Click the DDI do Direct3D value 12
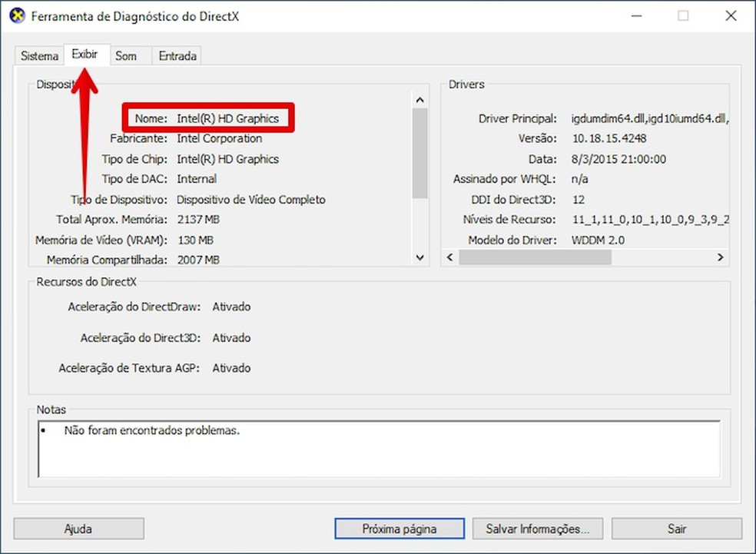756x554 pixels. pos(579,199)
